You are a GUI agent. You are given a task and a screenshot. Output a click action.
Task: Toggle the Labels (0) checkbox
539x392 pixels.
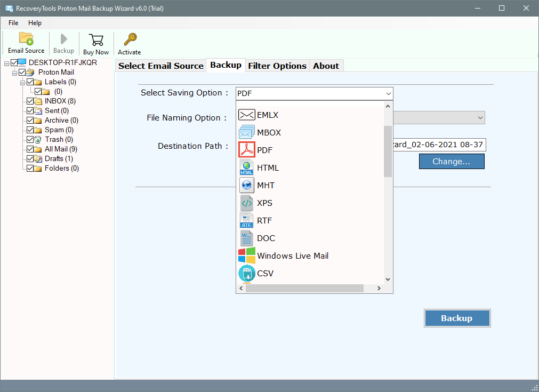30,82
